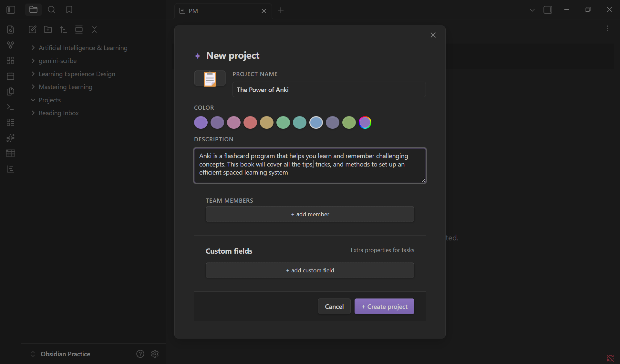
Task: Open the more options vertical dots
Action: (x=607, y=29)
